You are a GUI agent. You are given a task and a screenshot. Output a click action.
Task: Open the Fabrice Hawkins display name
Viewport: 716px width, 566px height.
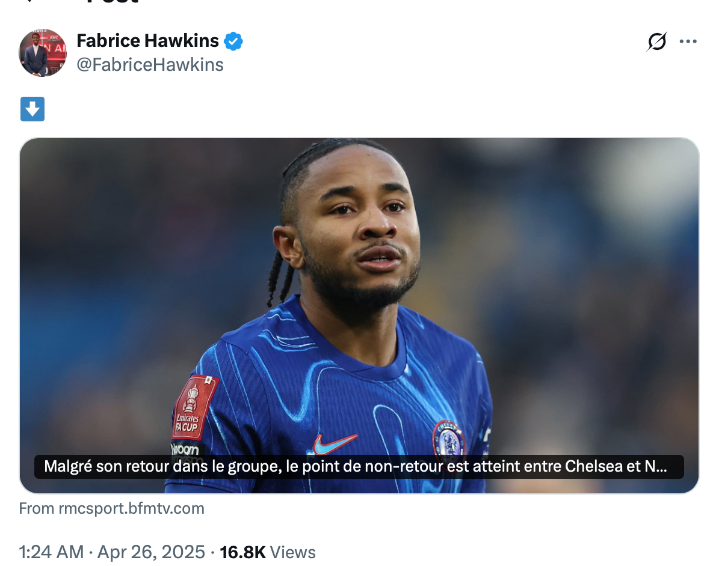pos(148,41)
